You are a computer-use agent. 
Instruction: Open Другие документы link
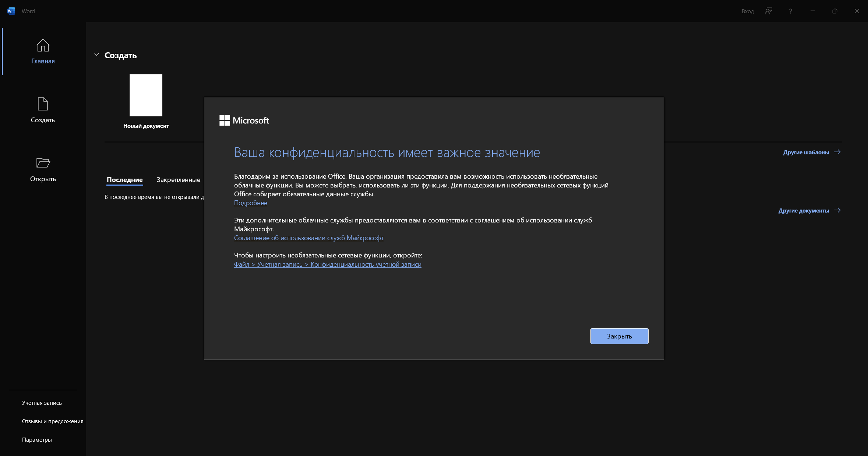[810, 210]
